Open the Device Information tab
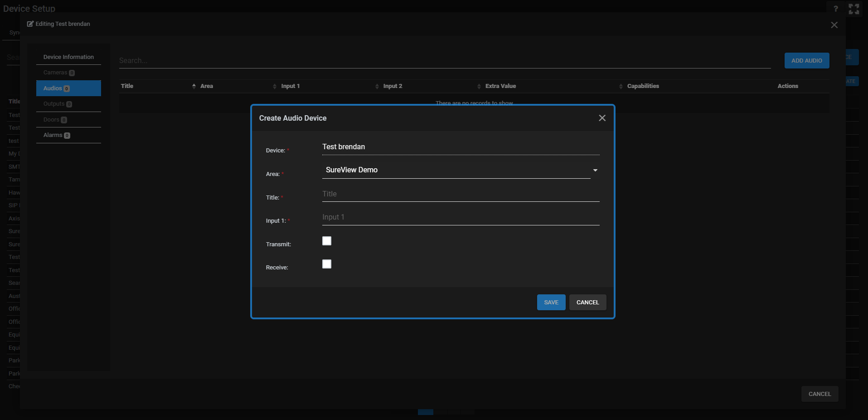Screen dimensions: 868x420 point(68,57)
